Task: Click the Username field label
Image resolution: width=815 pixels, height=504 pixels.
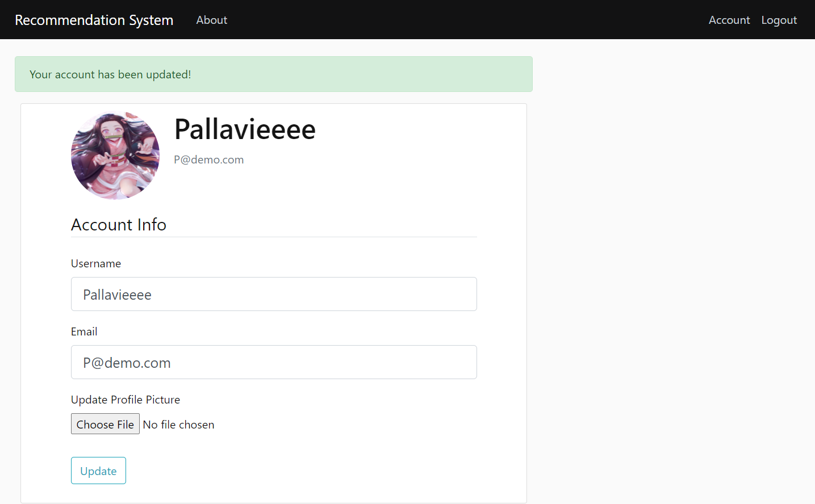Action: coord(96,263)
